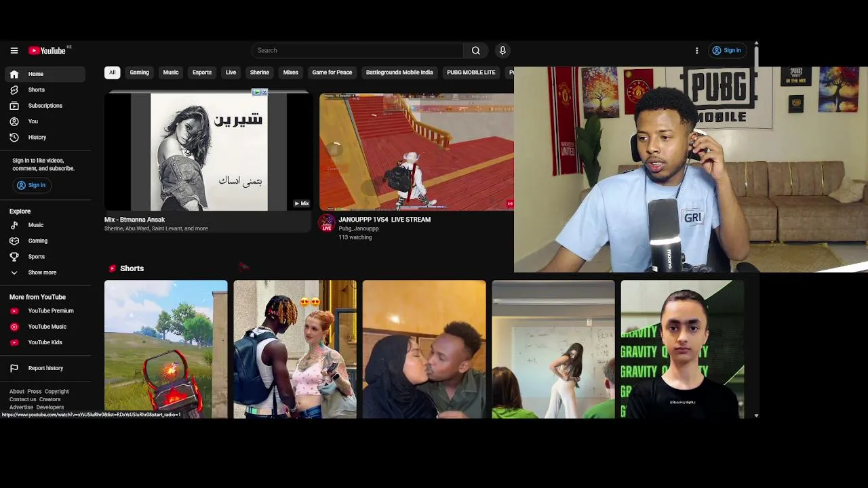
Task: Open the Short showing a couple kissing
Action: [x=425, y=349]
